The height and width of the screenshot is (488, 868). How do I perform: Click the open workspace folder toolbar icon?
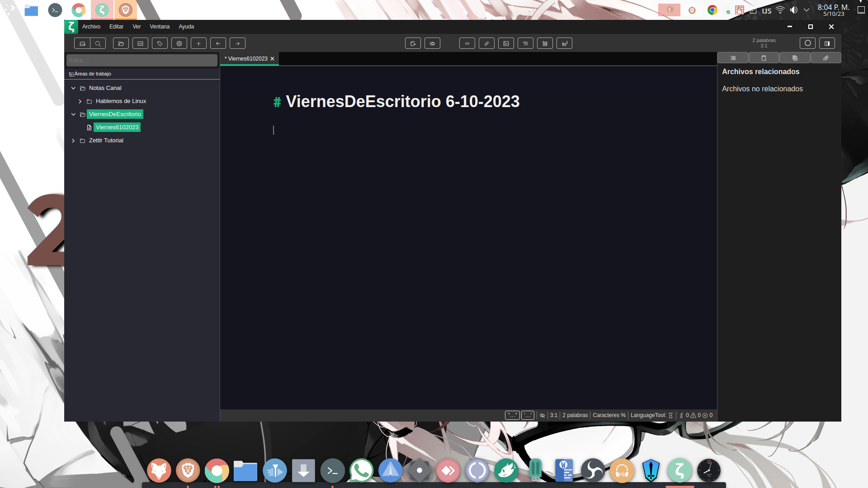coord(121,43)
